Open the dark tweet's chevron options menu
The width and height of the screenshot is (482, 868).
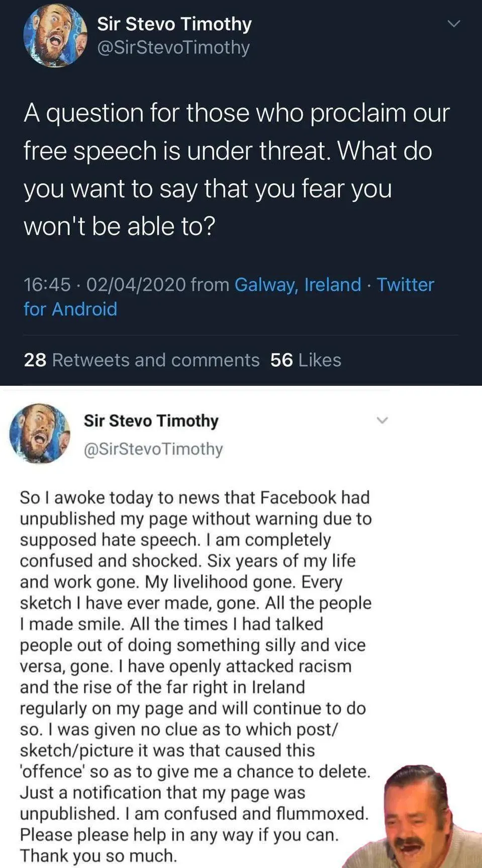coord(453,24)
